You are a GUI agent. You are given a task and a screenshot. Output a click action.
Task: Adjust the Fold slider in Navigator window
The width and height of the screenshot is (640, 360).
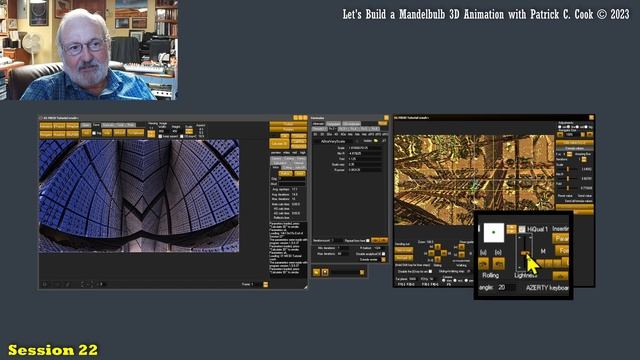coord(568,188)
